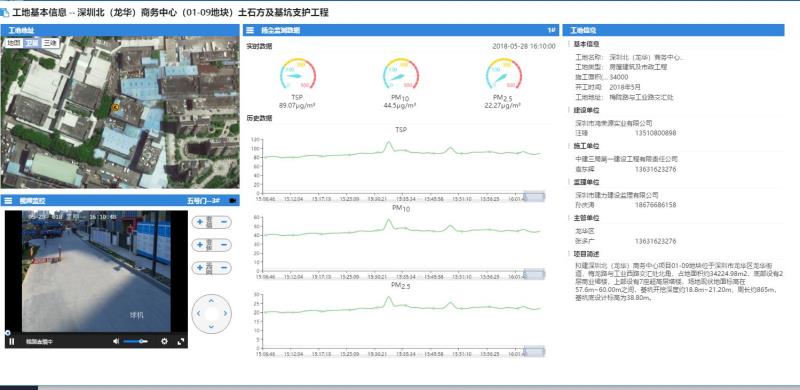This screenshot has width=800, height=390.
Task: Click the camera icon in video header
Action: (x=233, y=201)
